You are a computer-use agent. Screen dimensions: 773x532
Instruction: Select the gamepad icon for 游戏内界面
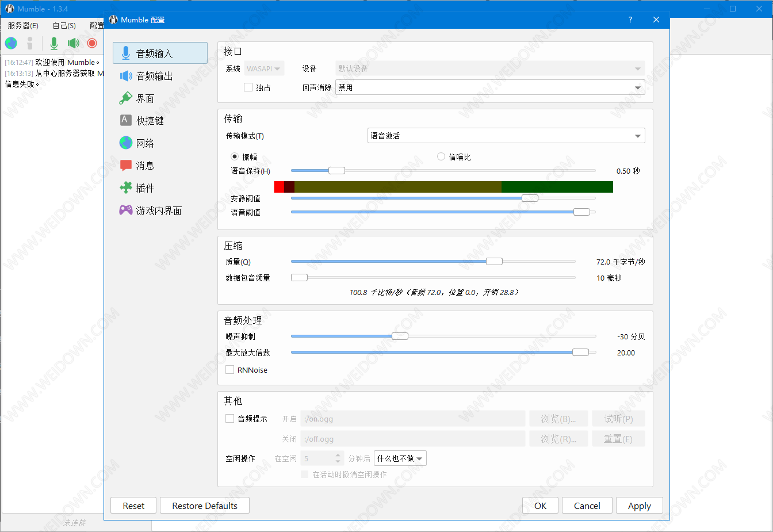coord(126,210)
